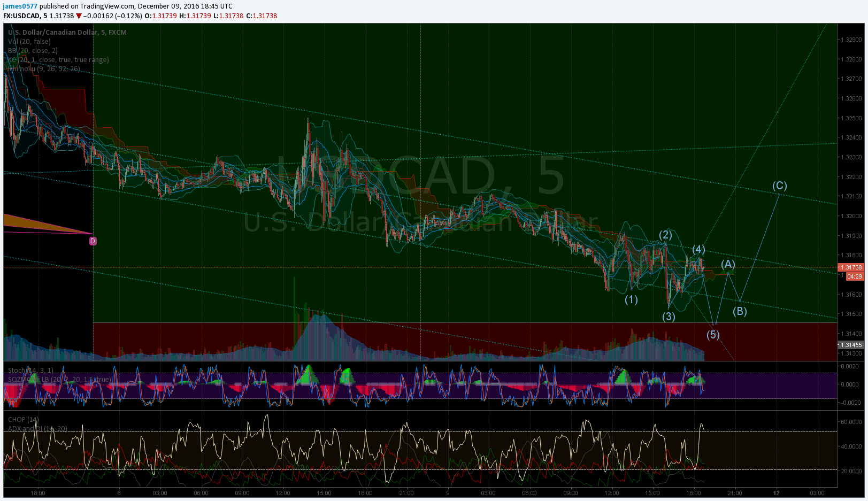Click the current price tag 1.31738
Viewport: 868px width, 501px height.
point(851,267)
